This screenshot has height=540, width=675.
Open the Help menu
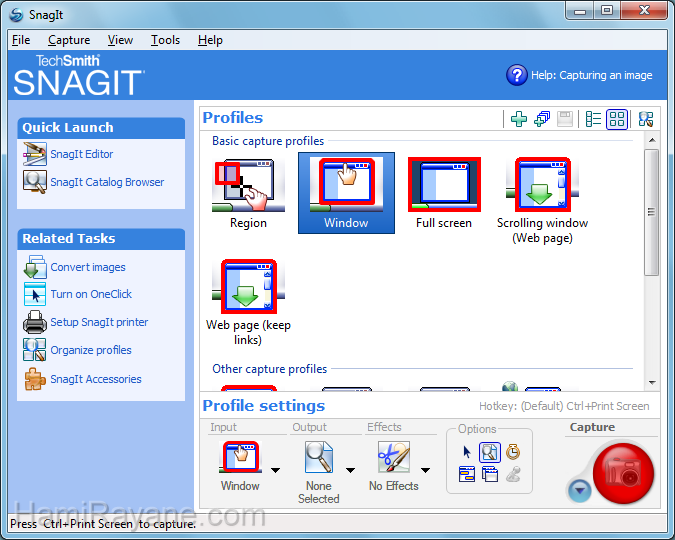point(210,40)
